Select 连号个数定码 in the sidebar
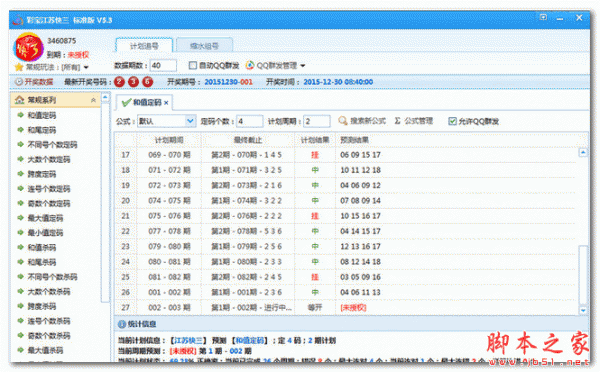This screenshot has height=372, width=600. [x=49, y=189]
